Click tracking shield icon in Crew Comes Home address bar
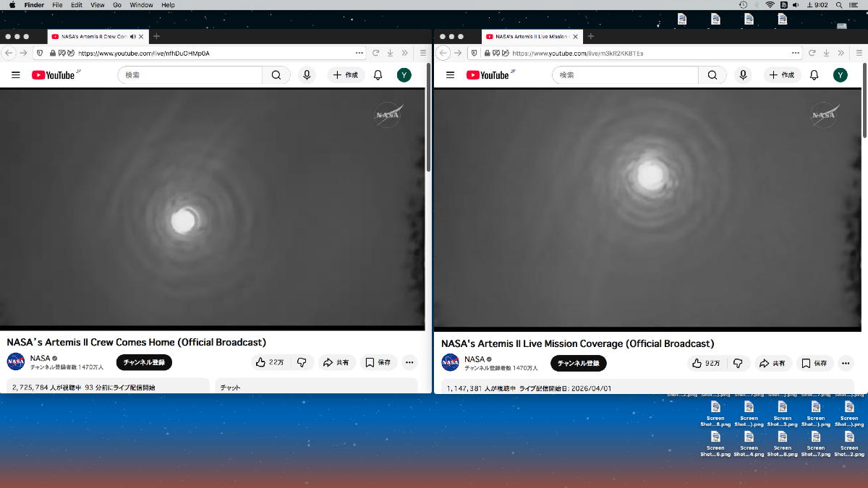Viewport: 868px width, 488px height. coord(40,53)
